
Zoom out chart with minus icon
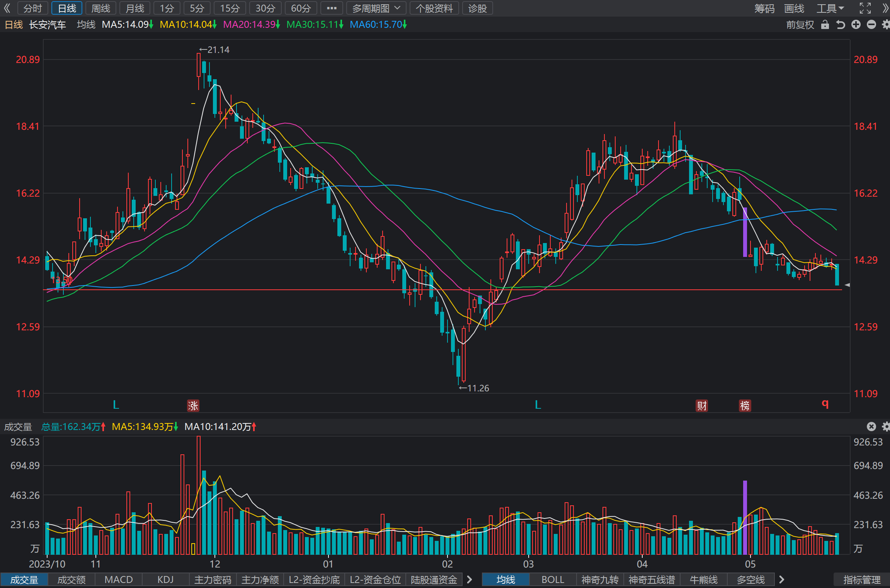point(871,25)
